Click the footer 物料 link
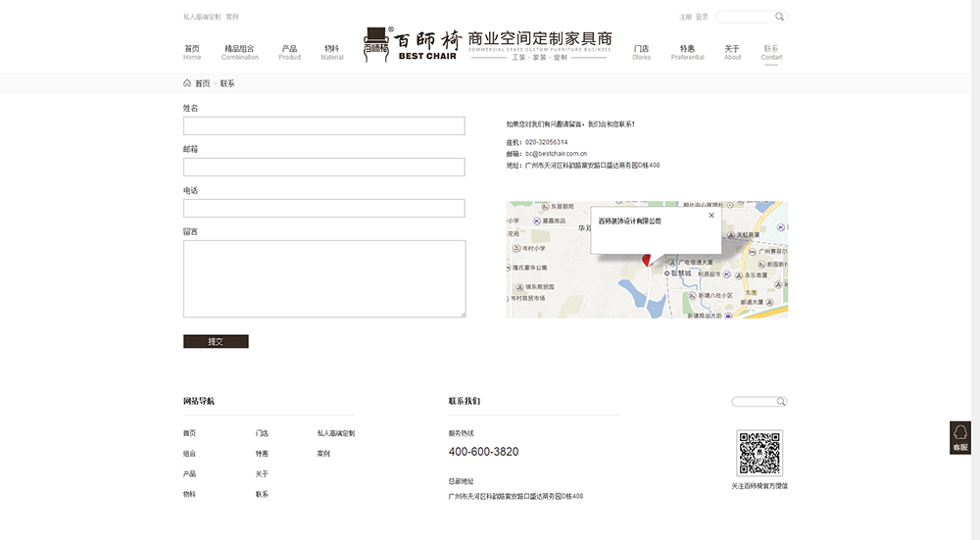 pos(189,494)
